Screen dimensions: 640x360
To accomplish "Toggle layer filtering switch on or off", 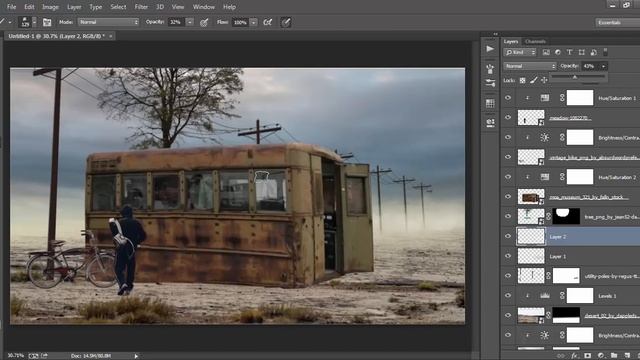I will point(605,52).
